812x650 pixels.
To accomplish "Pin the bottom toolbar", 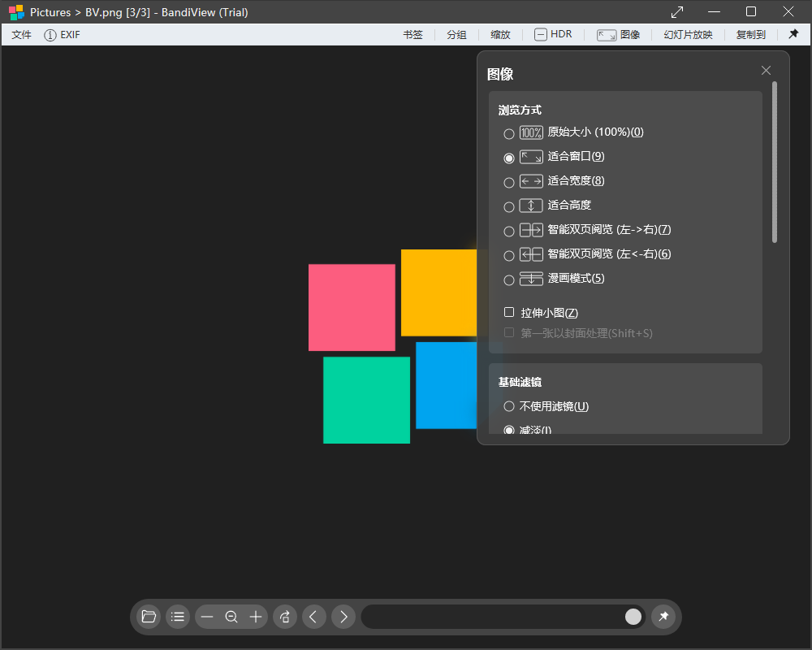I will [x=663, y=617].
